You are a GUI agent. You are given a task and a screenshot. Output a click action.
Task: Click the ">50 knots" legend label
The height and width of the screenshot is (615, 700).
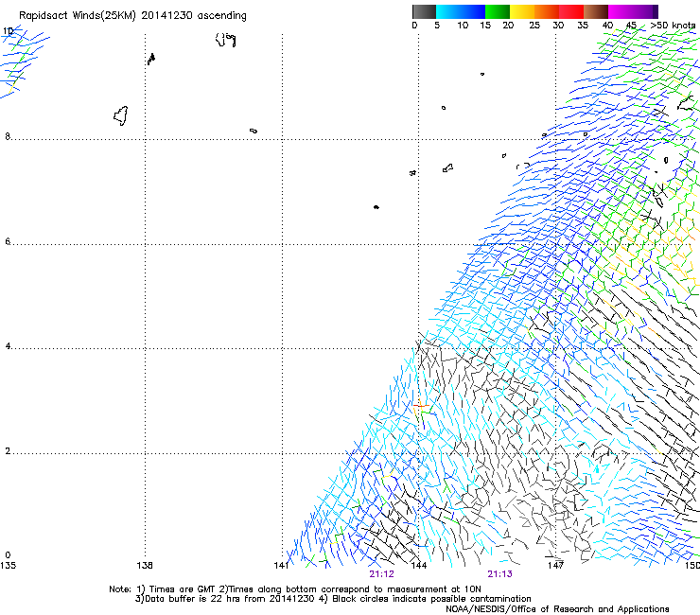click(x=673, y=26)
